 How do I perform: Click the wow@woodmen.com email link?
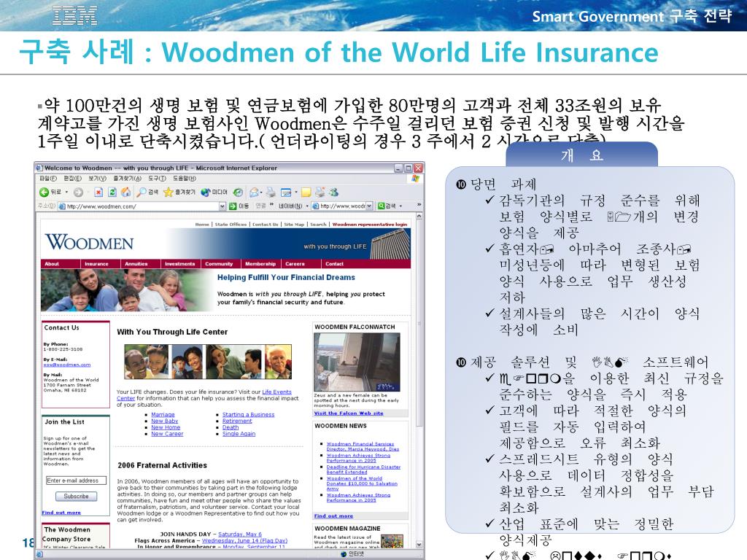point(66,365)
